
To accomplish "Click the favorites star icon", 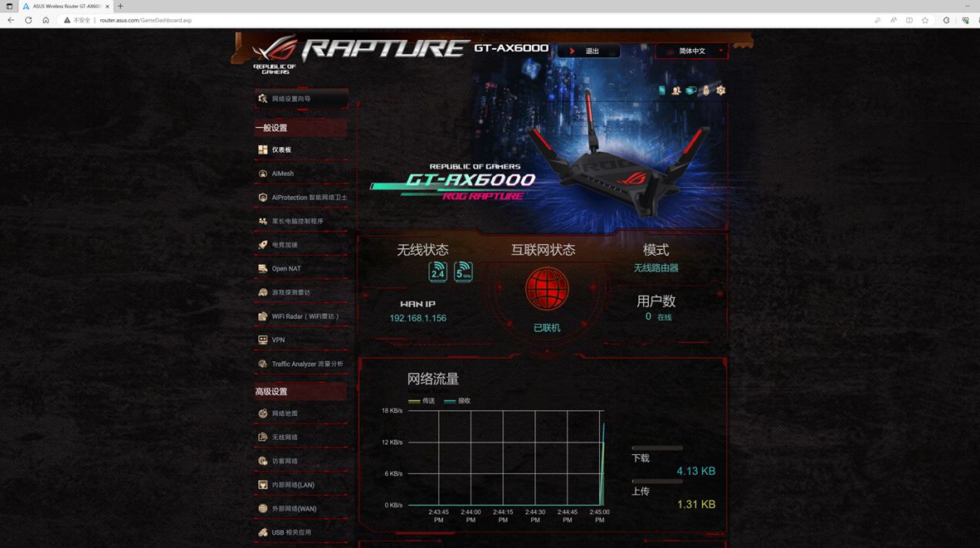I will point(925,20).
